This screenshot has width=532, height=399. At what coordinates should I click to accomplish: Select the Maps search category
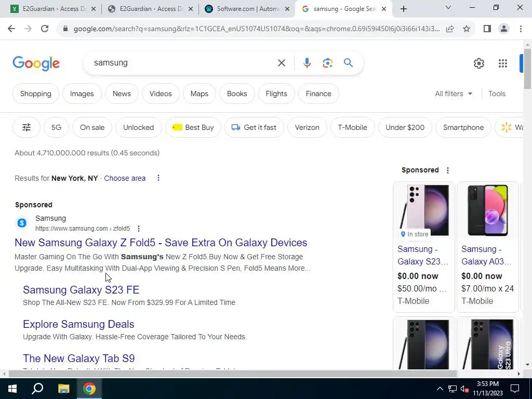pos(199,94)
